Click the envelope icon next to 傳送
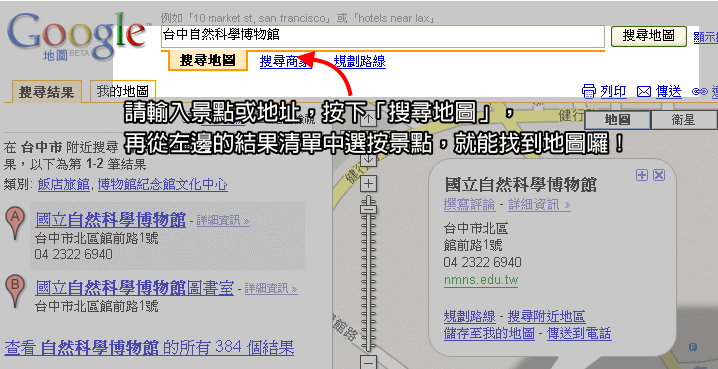Viewport: 718px width, 369px height. 644,92
